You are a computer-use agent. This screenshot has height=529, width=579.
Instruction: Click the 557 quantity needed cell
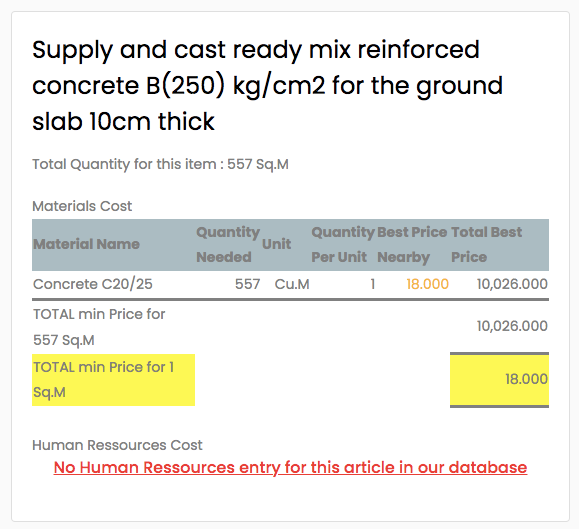[x=248, y=284]
